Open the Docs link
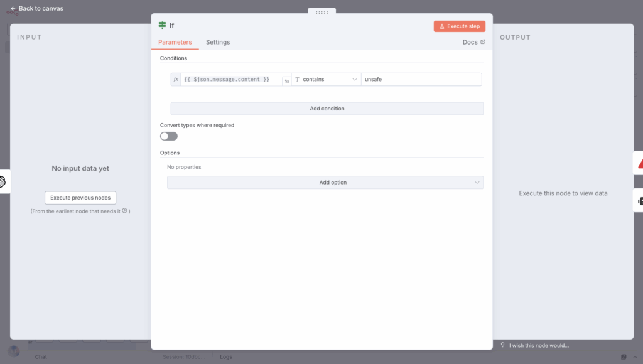 pyautogui.click(x=473, y=42)
